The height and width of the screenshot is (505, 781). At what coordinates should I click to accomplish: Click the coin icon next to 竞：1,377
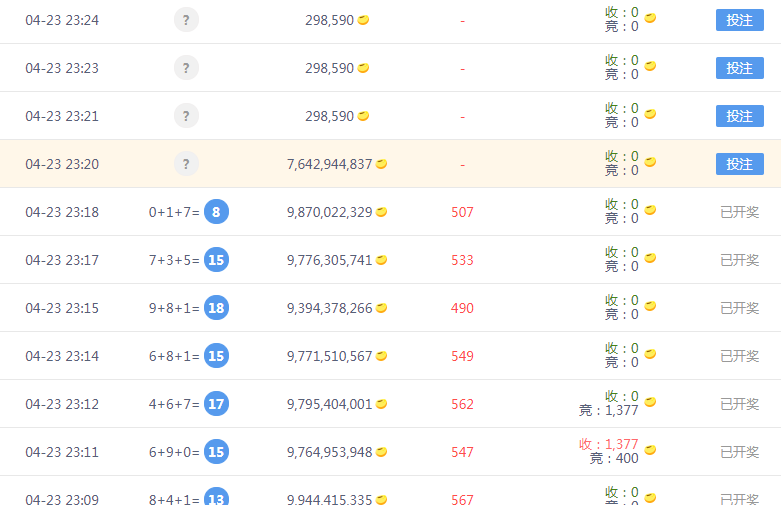pos(650,403)
